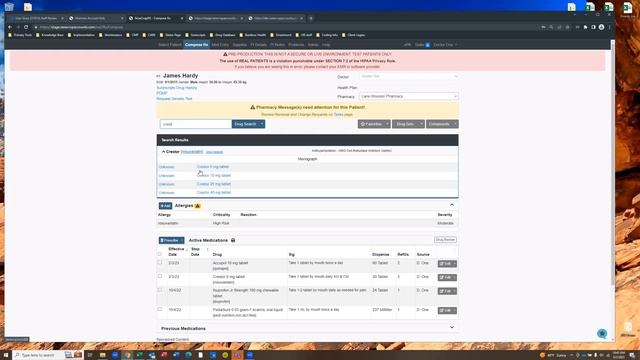Open the Select Patient menu item
This screenshot has height=360, width=640.
click(169, 45)
